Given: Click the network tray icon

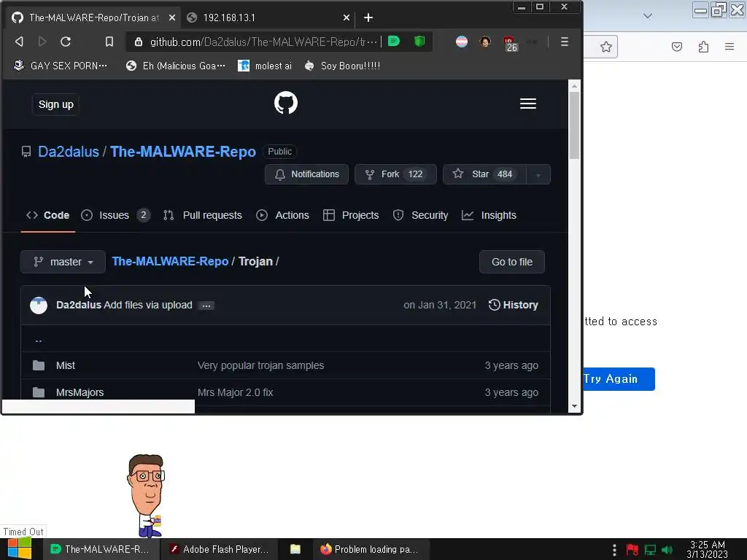Looking at the screenshot, I should [650, 550].
